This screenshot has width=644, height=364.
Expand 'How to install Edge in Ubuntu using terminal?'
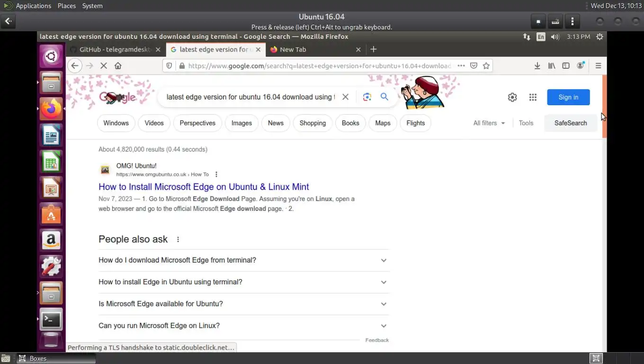pyautogui.click(x=243, y=282)
